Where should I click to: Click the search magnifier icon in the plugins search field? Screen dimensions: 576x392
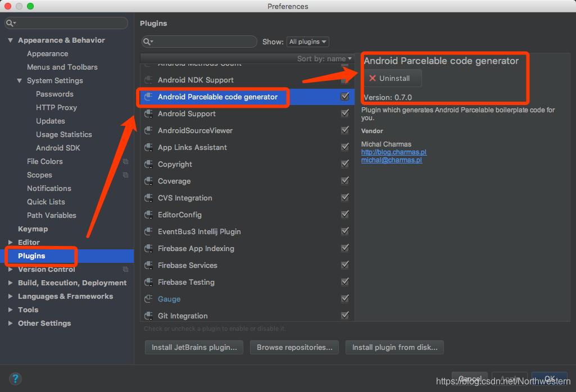pos(148,42)
